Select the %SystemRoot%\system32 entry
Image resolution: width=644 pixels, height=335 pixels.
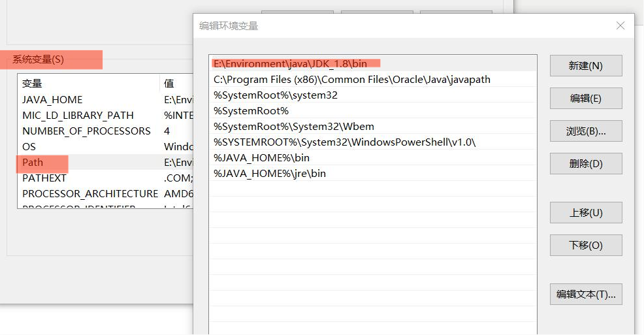(275, 95)
